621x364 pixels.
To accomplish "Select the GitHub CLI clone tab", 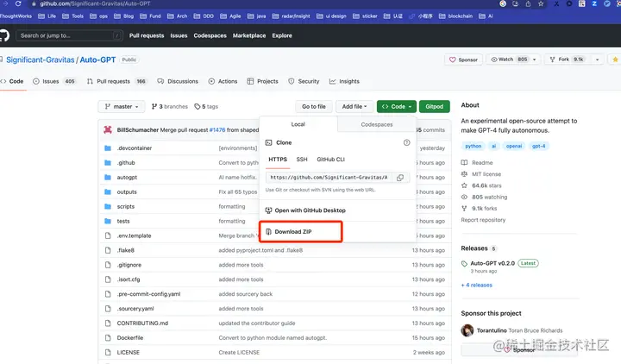I will [330, 160].
